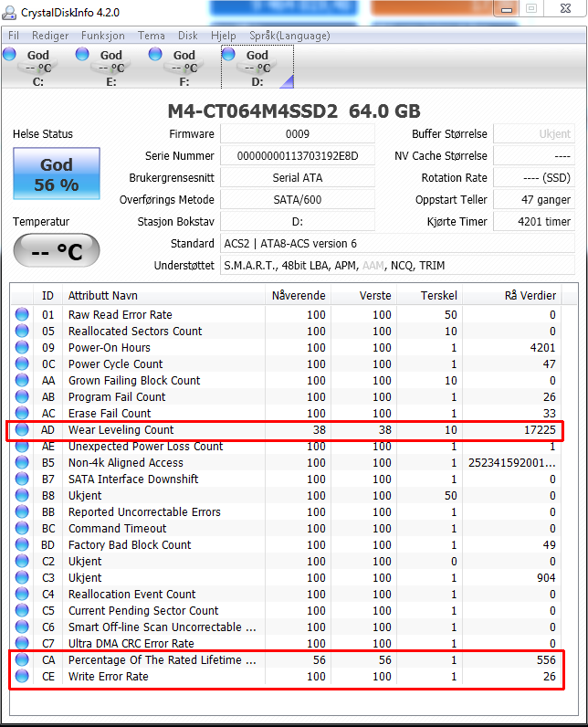Viewport: 588px width, 727px height.
Task: Open the Rediger menu
Action: (50, 36)
